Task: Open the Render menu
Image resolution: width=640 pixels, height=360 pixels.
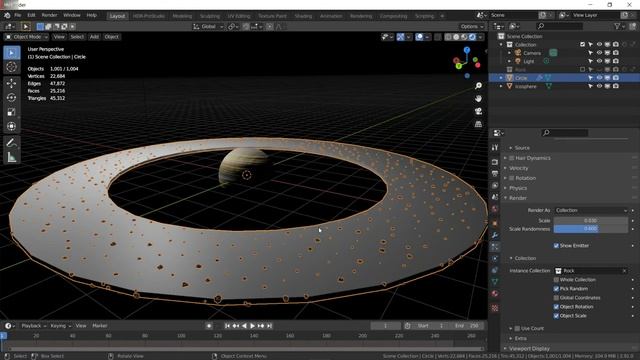Action: [x=49, y=15]
